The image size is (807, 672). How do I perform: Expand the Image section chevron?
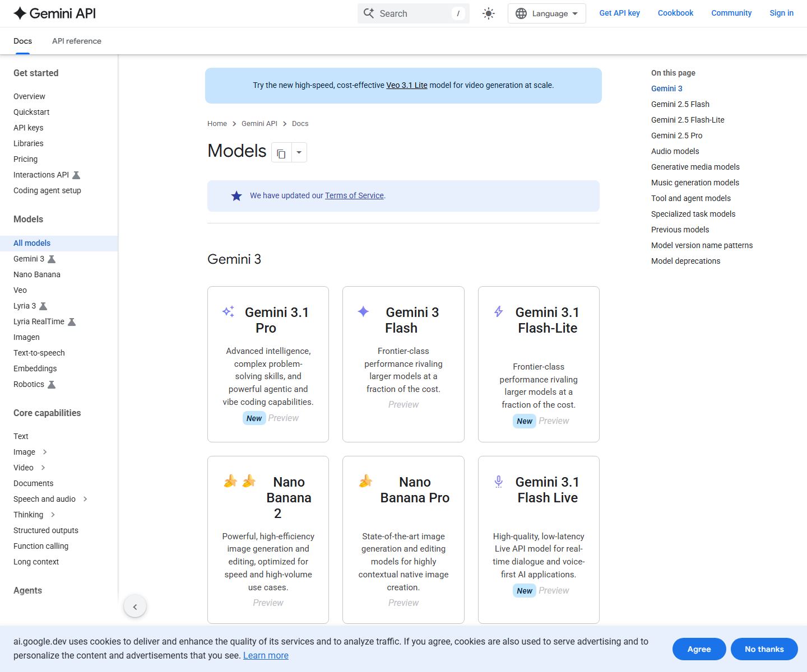[45, 452]
